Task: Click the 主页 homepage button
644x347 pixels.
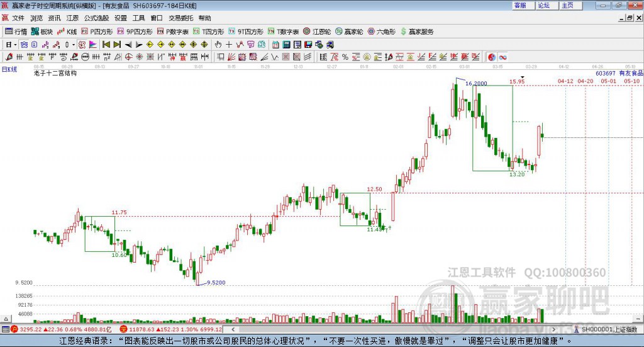Action: 571,5
